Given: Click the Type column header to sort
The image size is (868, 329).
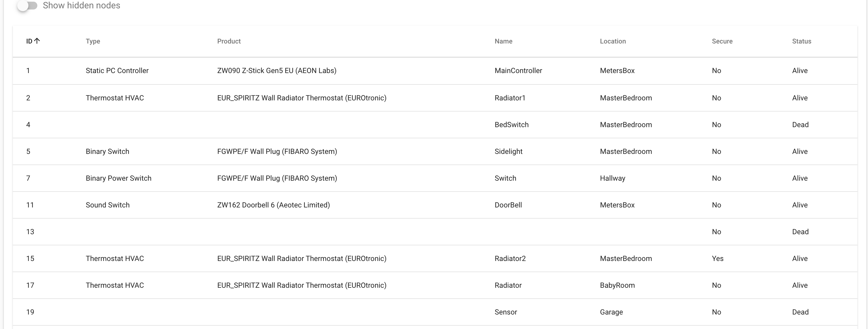Looking at the screenshot, I should [93, 41].
